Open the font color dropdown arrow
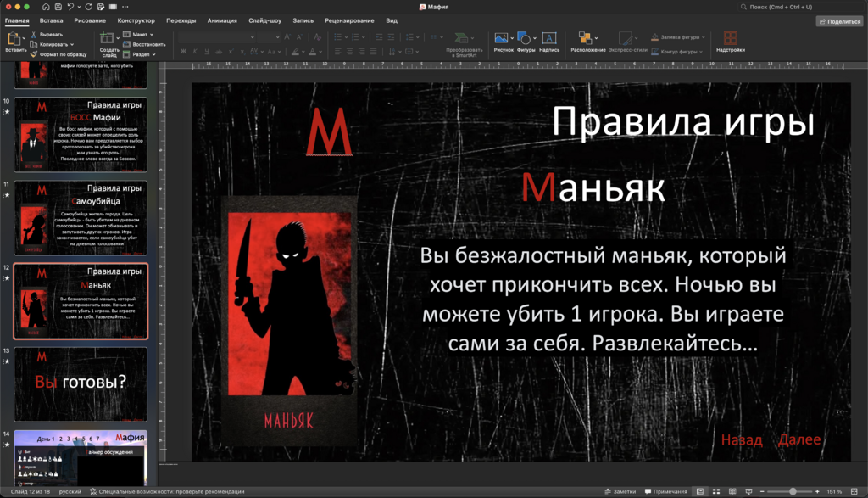The height and width of the screenshot is (498, 868). pyautogui.click(x=320, y=52)
